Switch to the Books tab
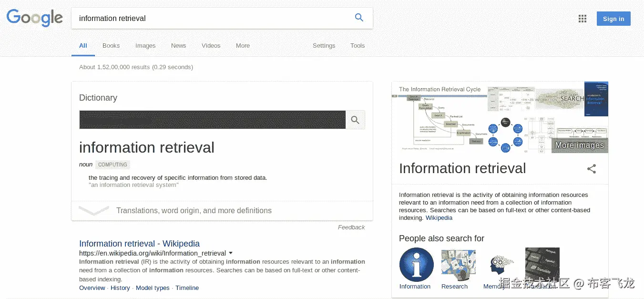This screenshot has height=299, width=644. pyautogui.click(x=111, y=46)
